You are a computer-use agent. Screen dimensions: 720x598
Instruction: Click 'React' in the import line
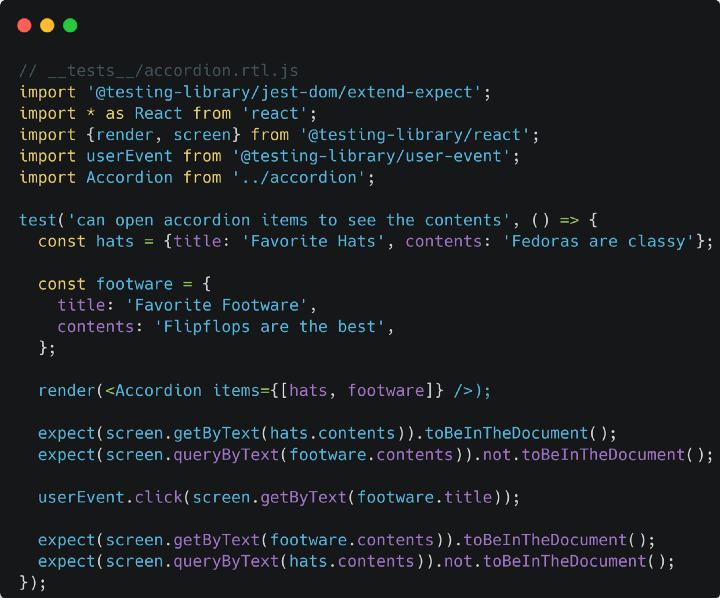[x=158, y=113]
